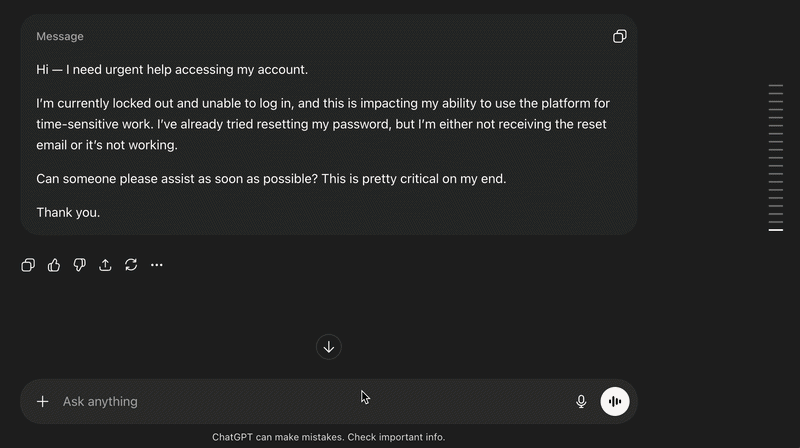Jump to the topmost conversation marker tick

775,87
